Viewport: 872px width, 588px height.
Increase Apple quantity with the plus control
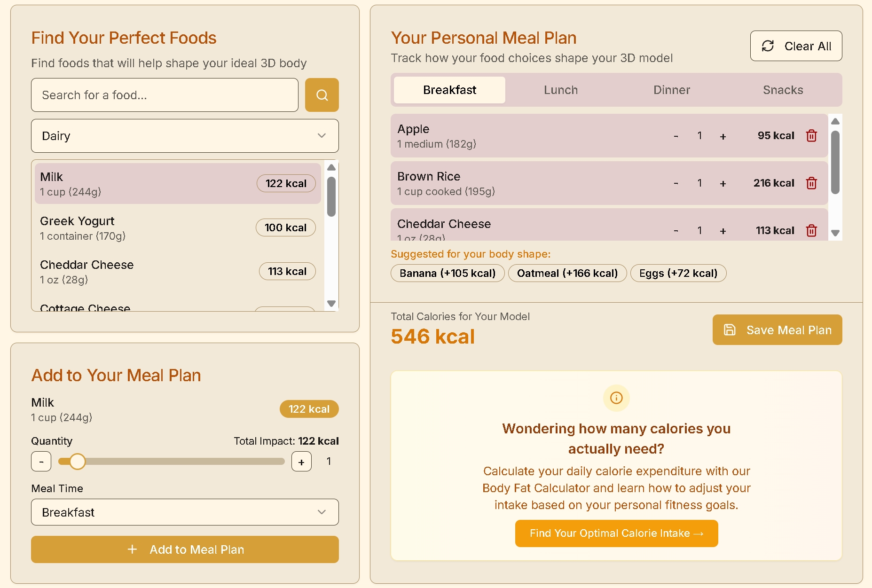pos(723,136)
